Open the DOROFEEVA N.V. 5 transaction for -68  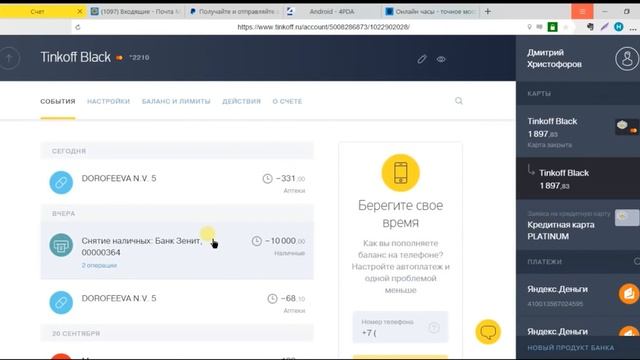(177, 302)
